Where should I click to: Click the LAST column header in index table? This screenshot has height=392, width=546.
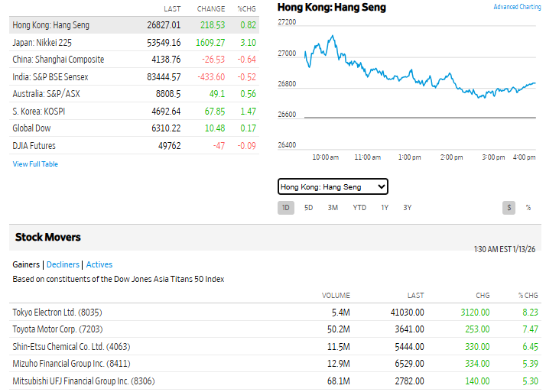click(x=172, y=9)
